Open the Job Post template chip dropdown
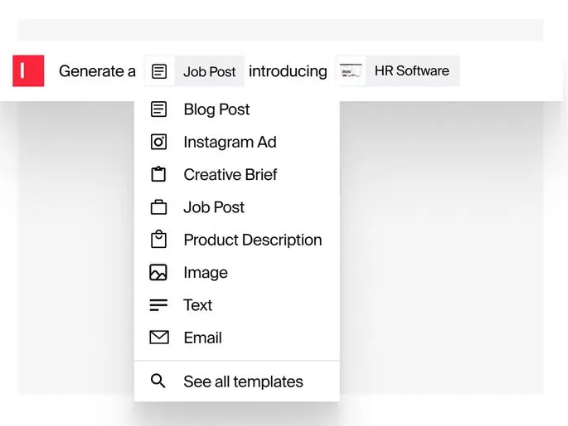Viewport: 568px width, 426px height. pyautogui.click(x=195, y=71)
